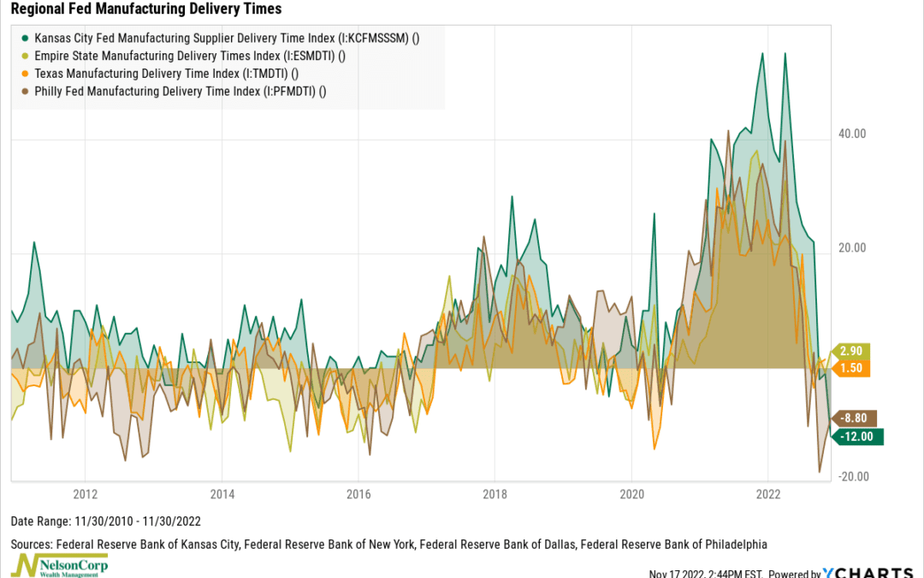Click the orange 1.50 value tag

click(x=855, y=368)
